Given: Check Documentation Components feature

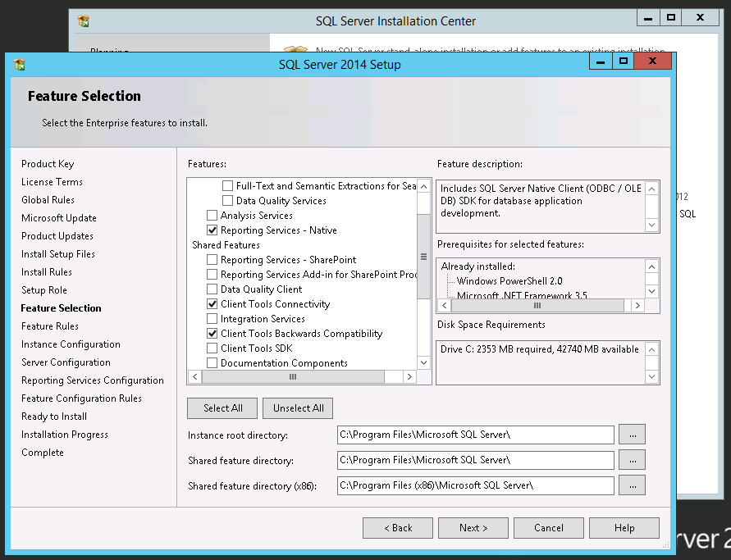Looking at the screenshot, I should click(212, 363).
